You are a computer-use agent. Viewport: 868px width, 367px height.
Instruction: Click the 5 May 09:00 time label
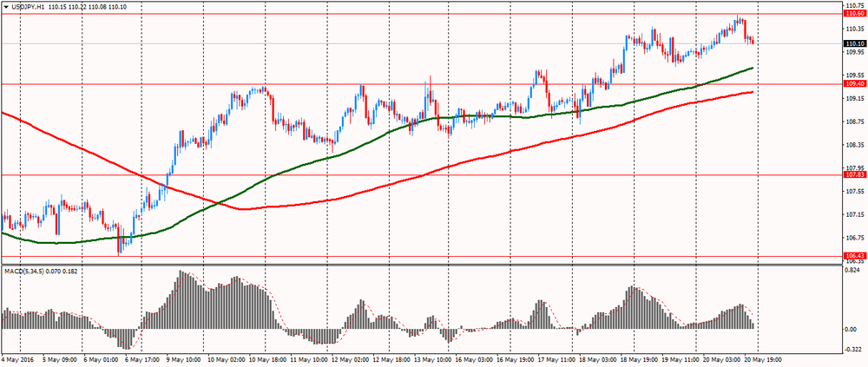coord(59,359)
